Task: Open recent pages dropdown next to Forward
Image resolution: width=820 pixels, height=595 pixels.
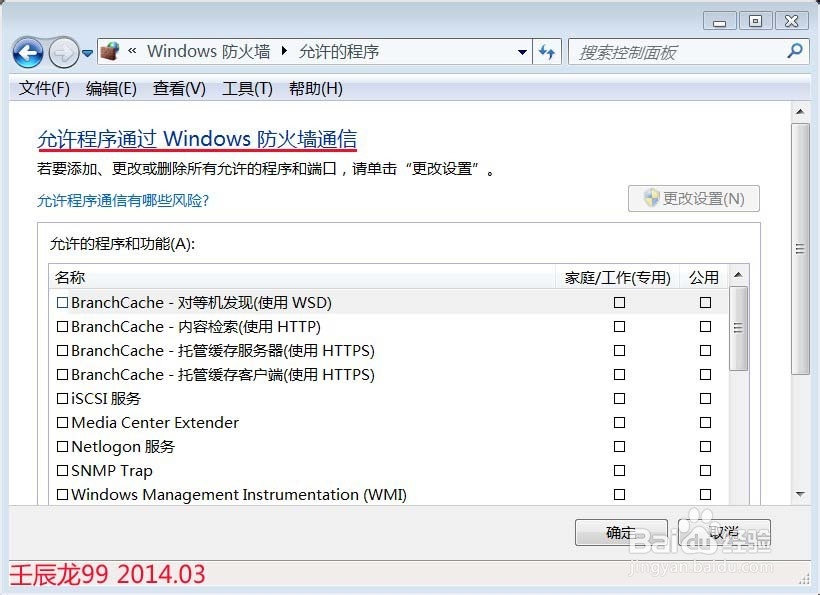Action: [87, 53]
